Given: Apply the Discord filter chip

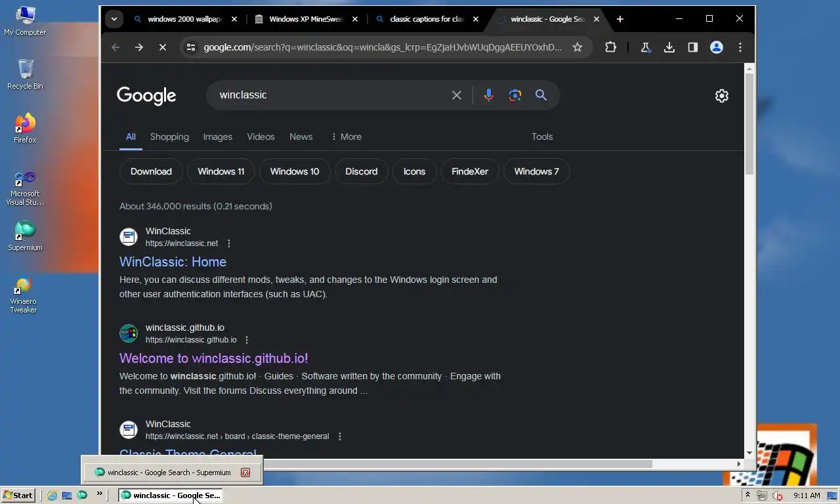Looking at the screenshot, I should (362, 171).
